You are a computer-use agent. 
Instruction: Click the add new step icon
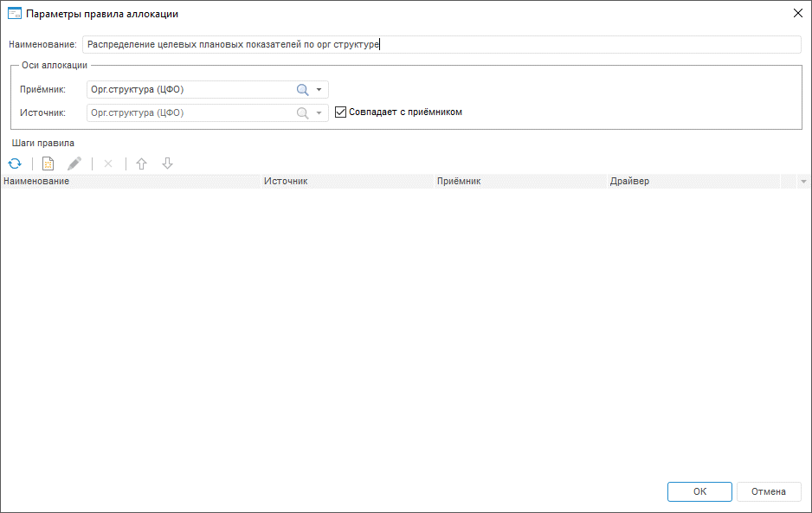48,164
